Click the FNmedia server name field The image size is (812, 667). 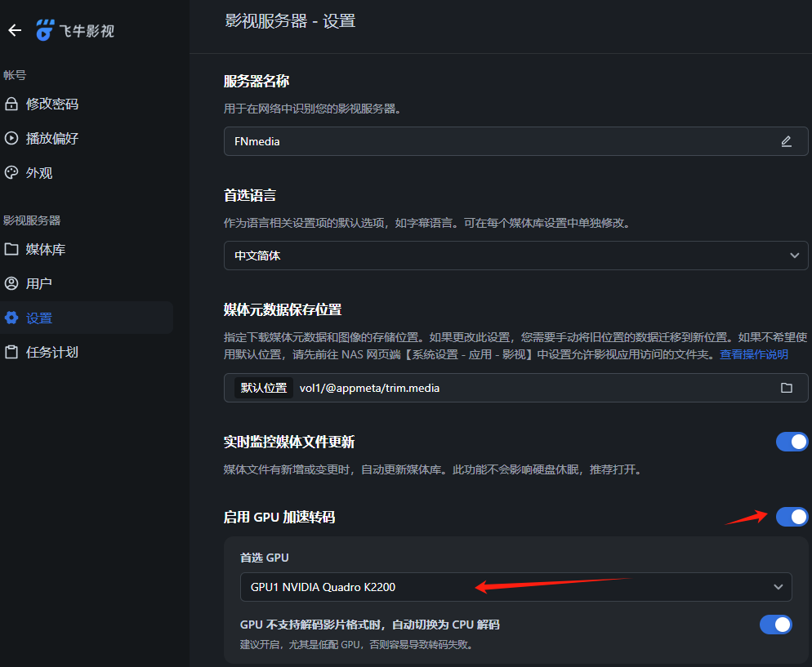pos(515,141)
